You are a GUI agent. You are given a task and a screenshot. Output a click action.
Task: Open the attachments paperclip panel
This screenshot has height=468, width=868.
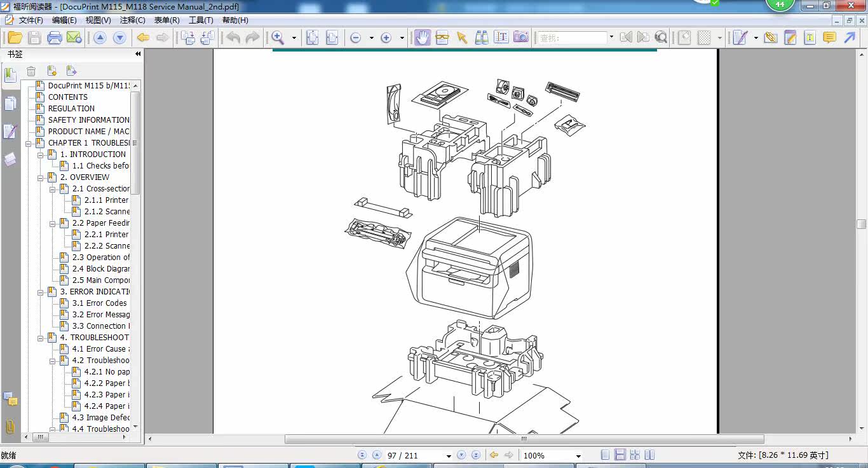point(10,427)
